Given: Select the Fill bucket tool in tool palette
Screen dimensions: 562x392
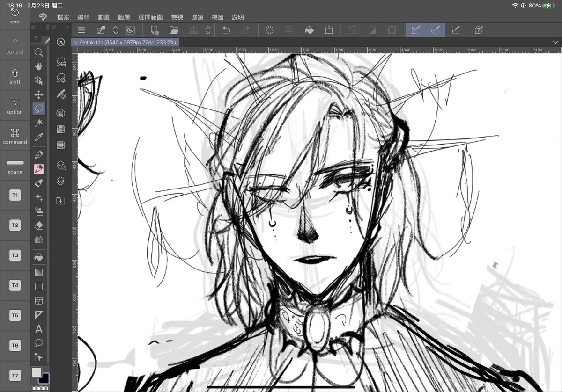Looking at the screenshot, I should coord(39,257).
